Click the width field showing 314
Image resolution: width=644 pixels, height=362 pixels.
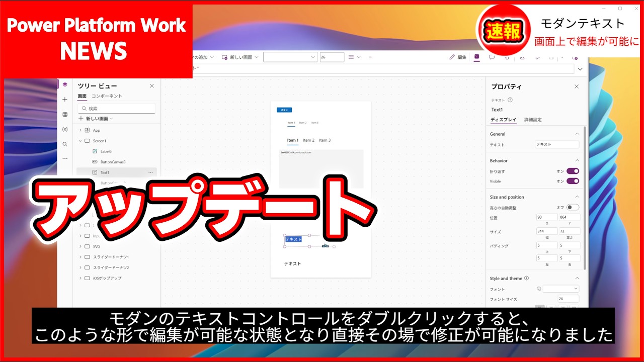click(546, 231)
